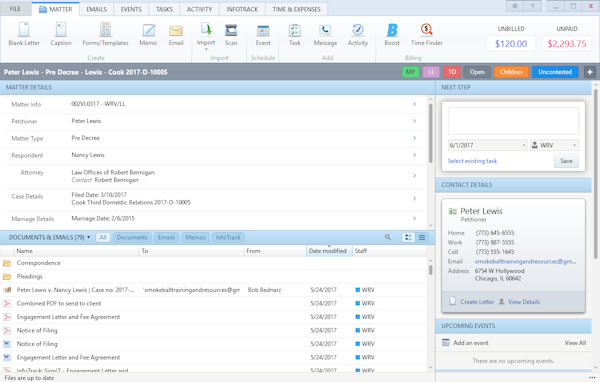
Task: Click the green MP tag
Action: (x=411, y=72)
